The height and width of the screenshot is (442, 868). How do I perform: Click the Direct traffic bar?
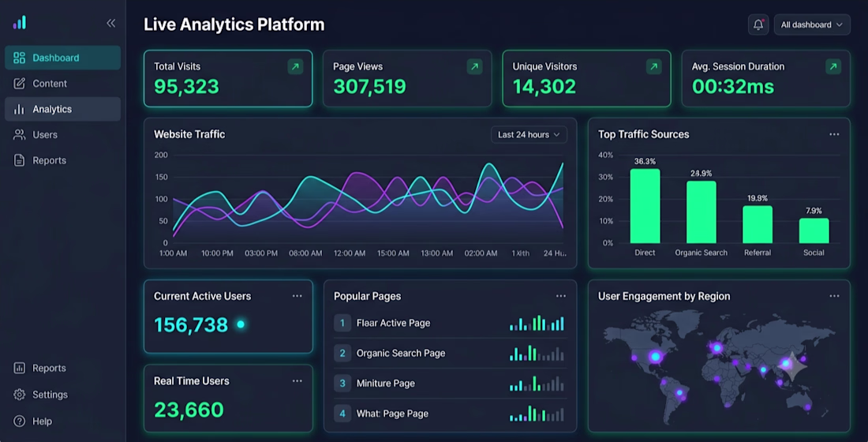[645, 206]
